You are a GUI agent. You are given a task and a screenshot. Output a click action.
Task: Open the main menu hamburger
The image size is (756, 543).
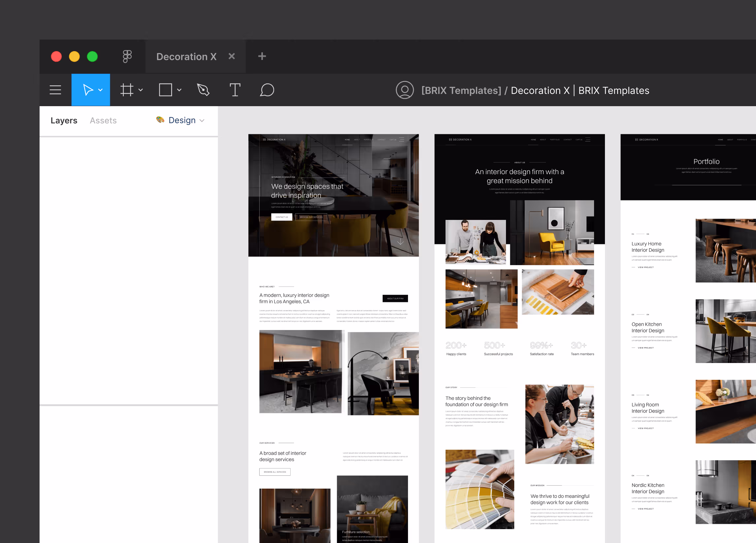(x=55, y=90)
